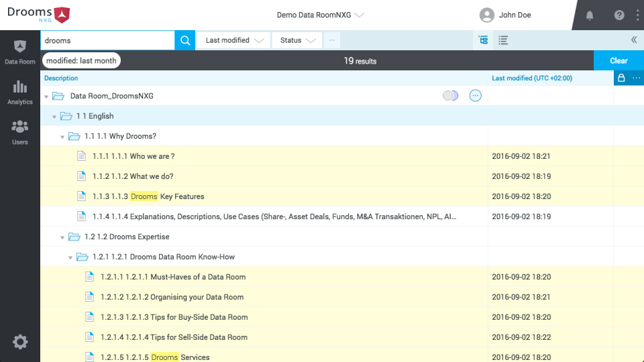Image resolution: width=644 pixels, height=362 pixels.
Task: Open the Data Room_DroomsNXG row actions circle
Action: coord(475,96)
